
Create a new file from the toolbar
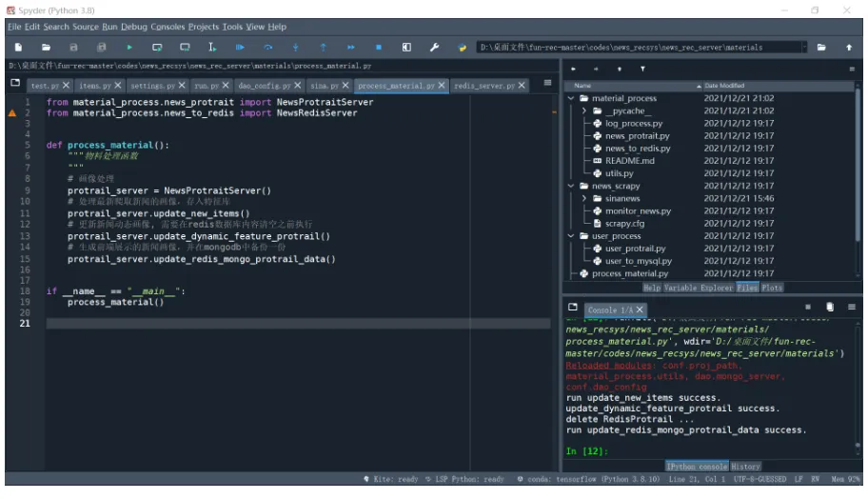click(x=18, y=47)
